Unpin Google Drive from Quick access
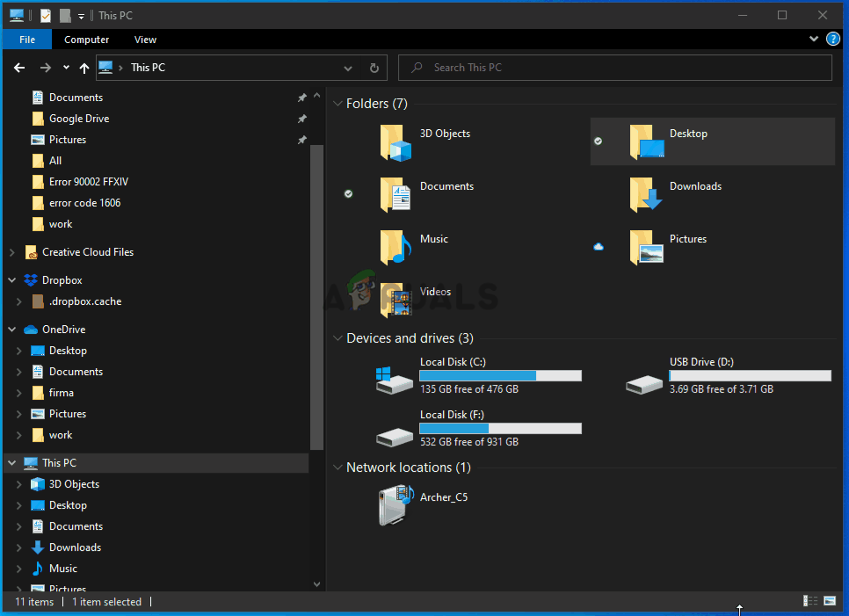 pos(301,119)
